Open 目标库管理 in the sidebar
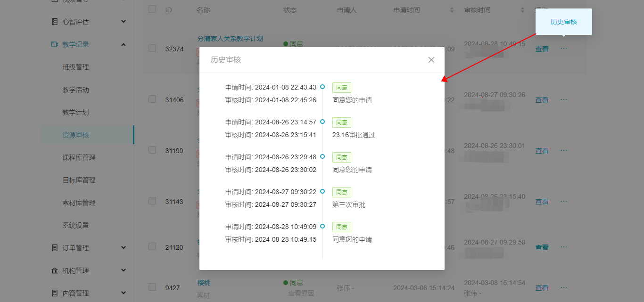 tap(79, 180)
